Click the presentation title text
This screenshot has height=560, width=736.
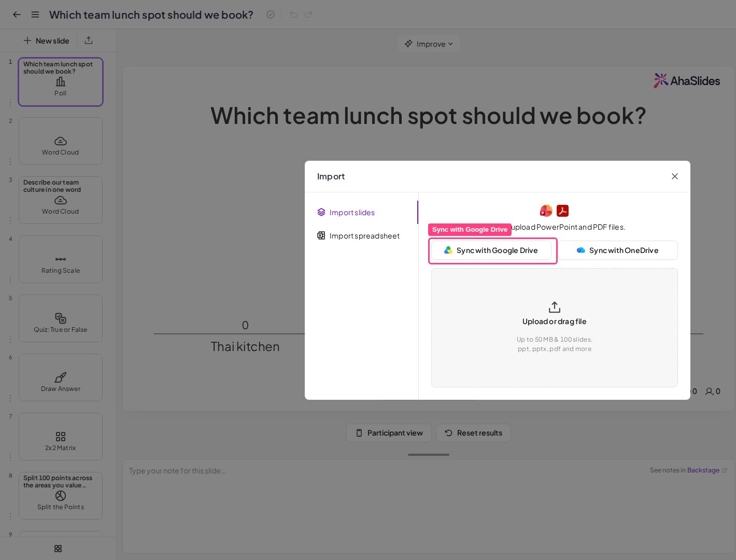[151, 15]
